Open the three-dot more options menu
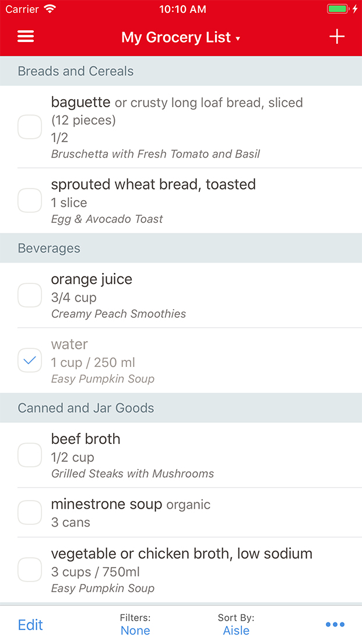Image resolution: width=362 pixels, height=644 pixels. (x=335, y=625)
